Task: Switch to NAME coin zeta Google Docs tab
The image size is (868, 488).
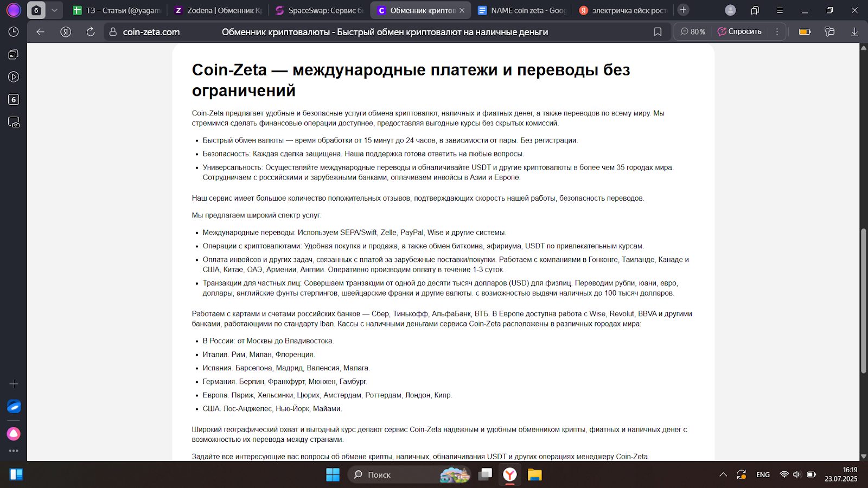Action: pyautogui.click(x=522, y=10)
